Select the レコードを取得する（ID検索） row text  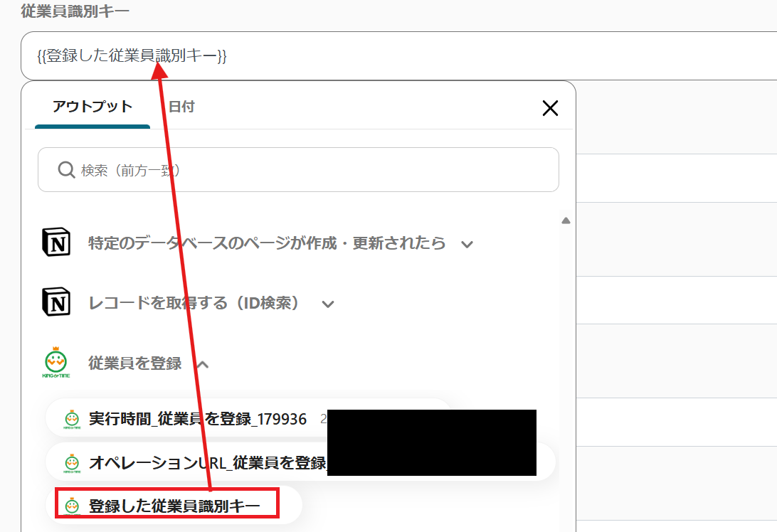[194, 303]
